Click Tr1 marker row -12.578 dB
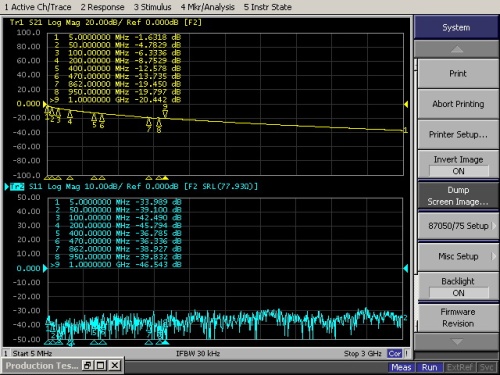Viewport: 500px width, 375px height. click(117, 69)
